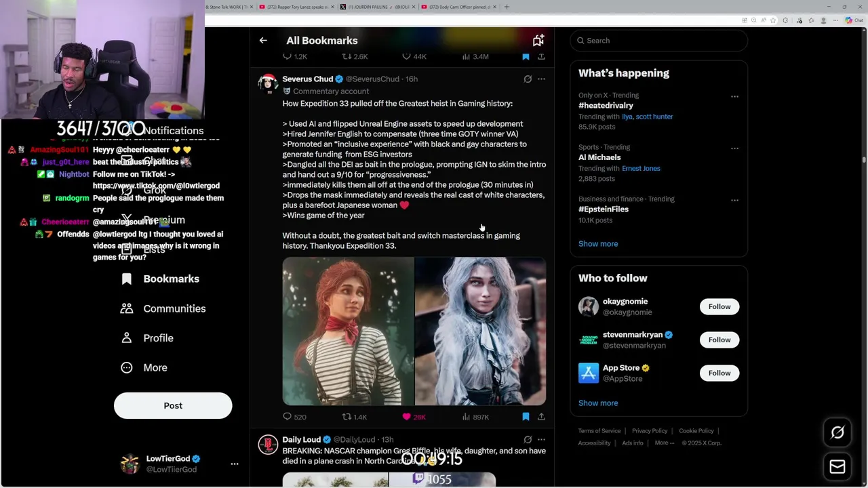This screenshot has height=488, width=868.
Task: Show more under Who to follow
Action: [x=598, y=403]
